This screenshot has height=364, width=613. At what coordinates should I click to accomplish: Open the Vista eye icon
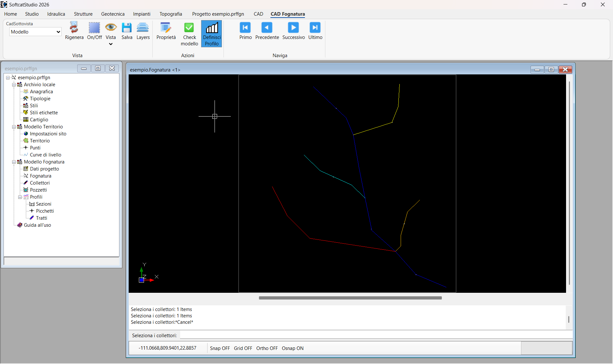coord(111,27)
